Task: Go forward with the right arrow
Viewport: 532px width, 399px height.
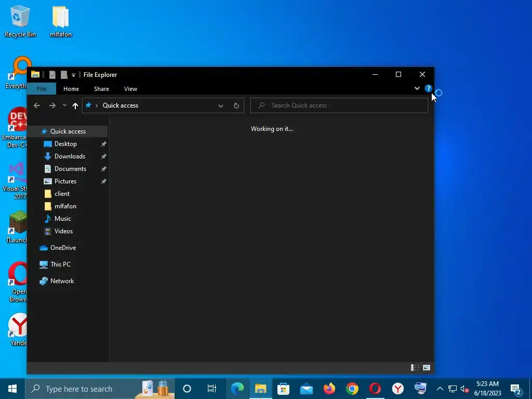Action: (x=52, y=105)
